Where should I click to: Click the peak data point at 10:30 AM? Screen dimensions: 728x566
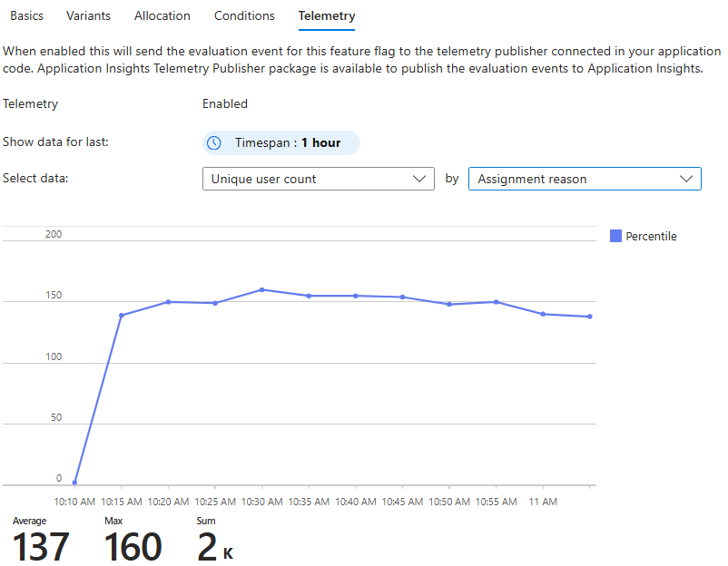262,289
